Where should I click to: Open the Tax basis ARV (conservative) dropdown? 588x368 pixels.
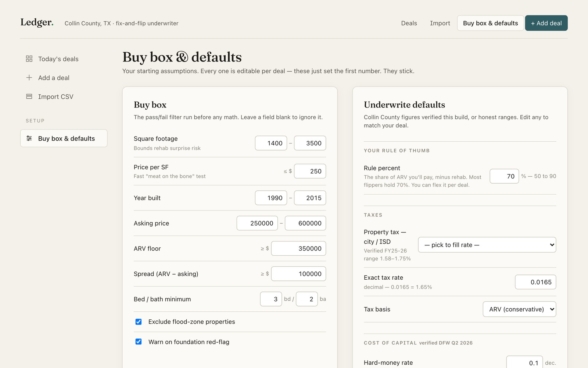coord(519,309)
